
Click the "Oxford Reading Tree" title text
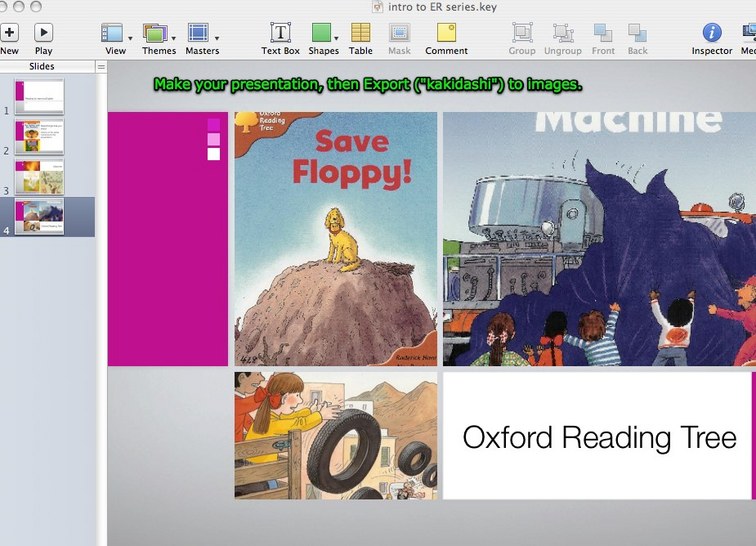(599, 437)
